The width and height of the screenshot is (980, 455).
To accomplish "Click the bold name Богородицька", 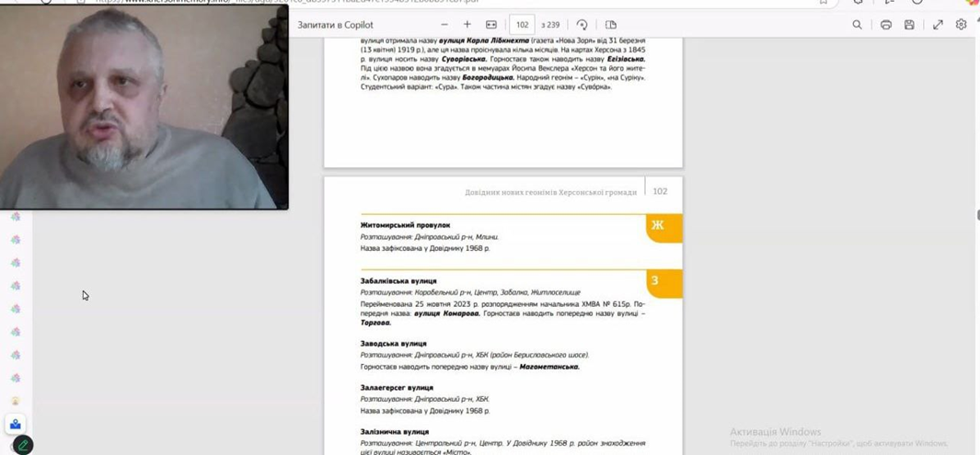I will tap(488, 77).
